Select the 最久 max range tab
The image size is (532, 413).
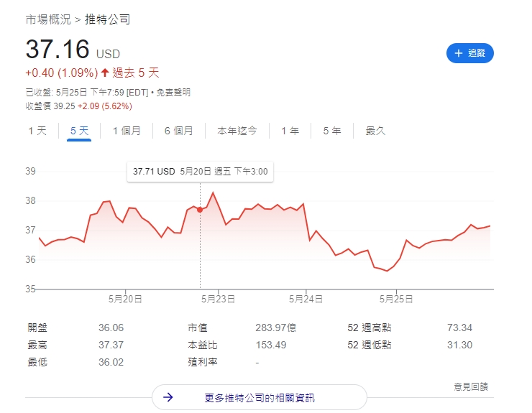pyautogui.click(x=375, y=131)
